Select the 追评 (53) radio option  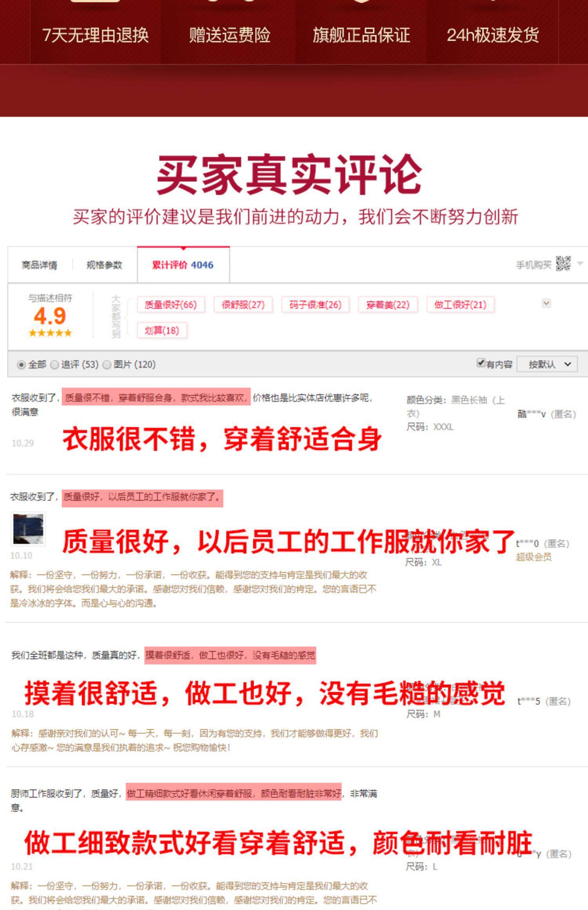[54, 365]
